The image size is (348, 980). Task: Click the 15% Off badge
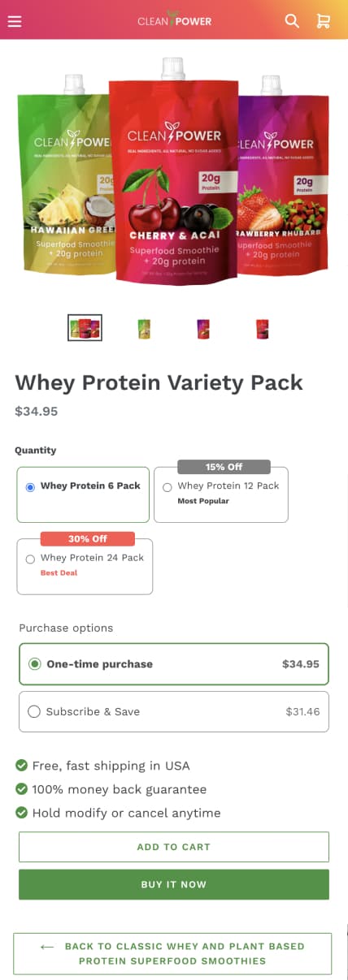[x=224, y=467]
